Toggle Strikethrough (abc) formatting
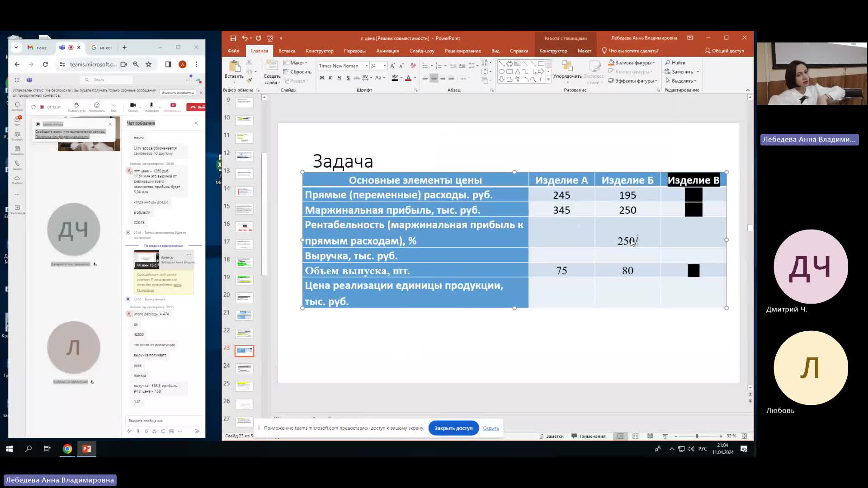868x488 pixels. [x=357, y=78]
